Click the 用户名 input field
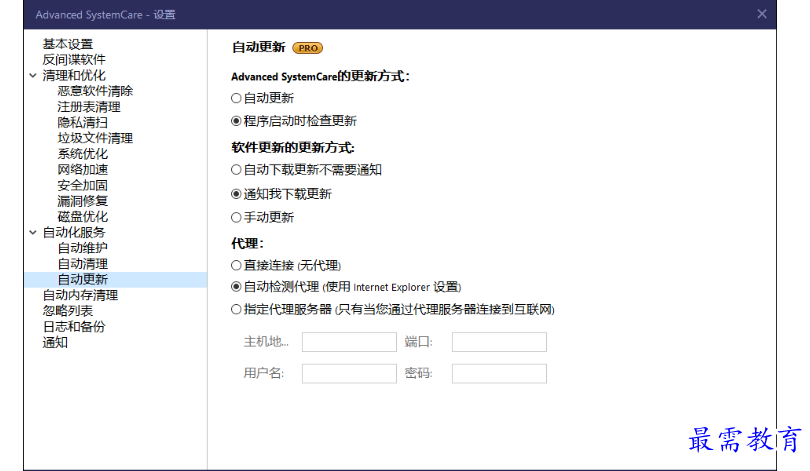Image resolution: width=810 pixels, height=471 pixels. tap(349, 373)
